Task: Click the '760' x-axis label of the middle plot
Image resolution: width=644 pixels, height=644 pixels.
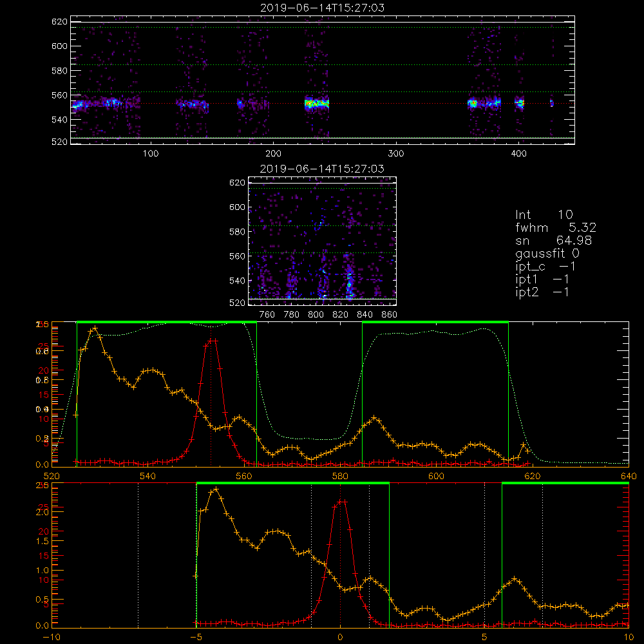Action: 267,315
